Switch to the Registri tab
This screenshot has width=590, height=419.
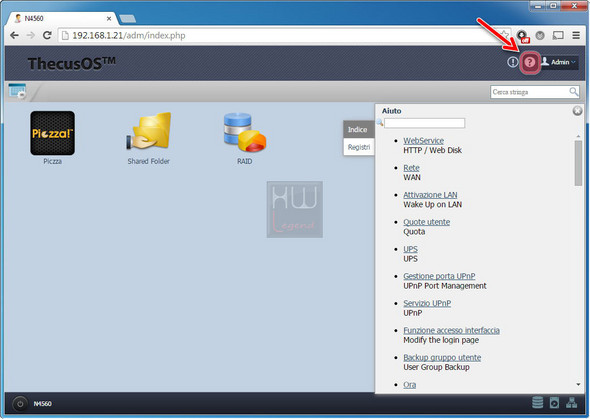point(359,147)
